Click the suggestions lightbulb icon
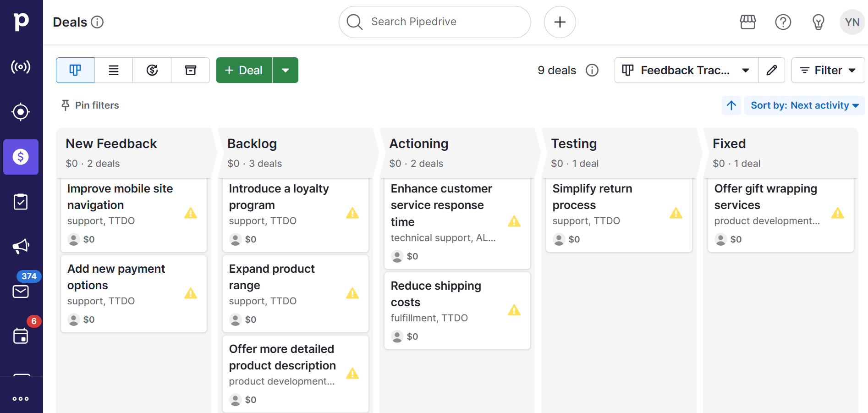 pyautogui.click(x=819, y=22)
